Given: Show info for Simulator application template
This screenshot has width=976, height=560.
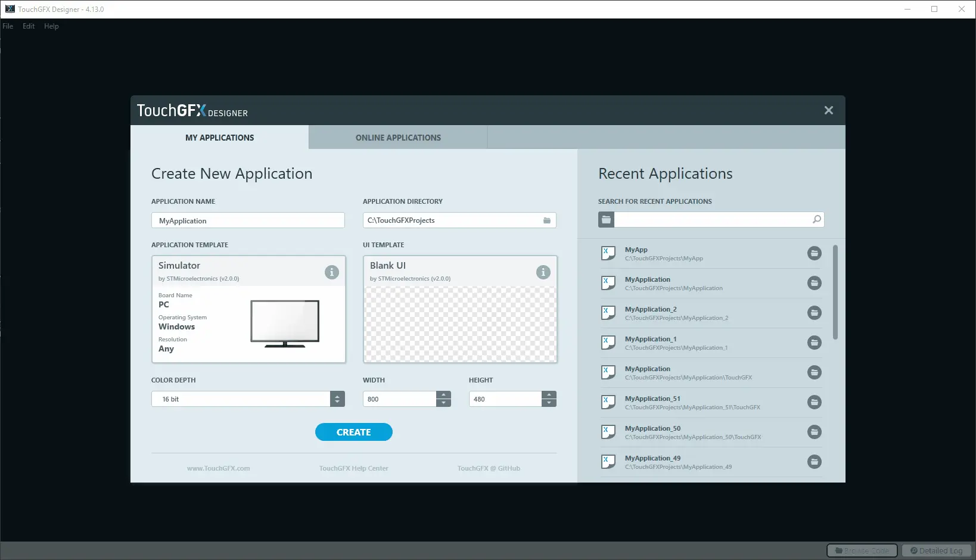Looking at the screenshot, I should pyautogui.click(x=332, y=272).
